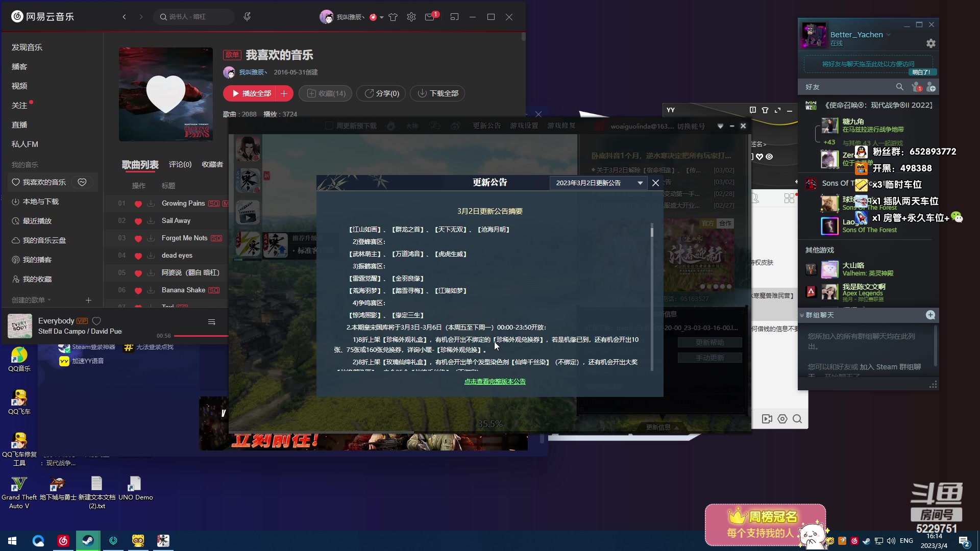980x551 pixels.
Task: Switch to the 评论(0) tab
Action: (x=180, y=164)
